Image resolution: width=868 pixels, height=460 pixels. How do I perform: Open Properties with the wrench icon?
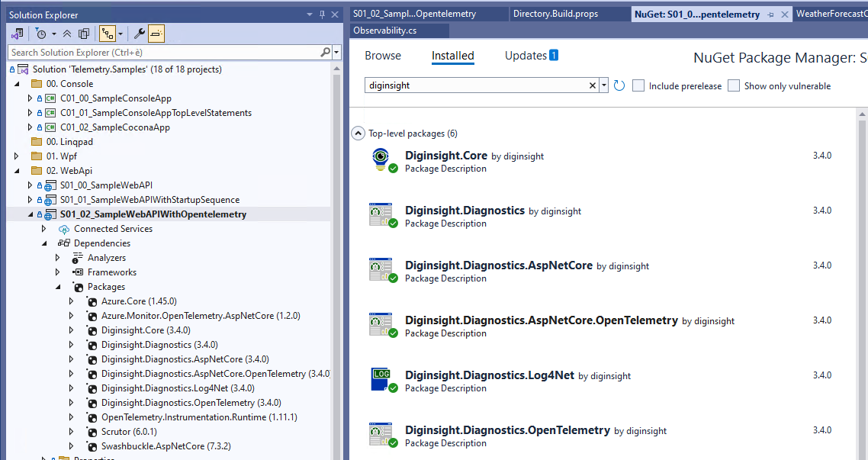coord(139,34)
